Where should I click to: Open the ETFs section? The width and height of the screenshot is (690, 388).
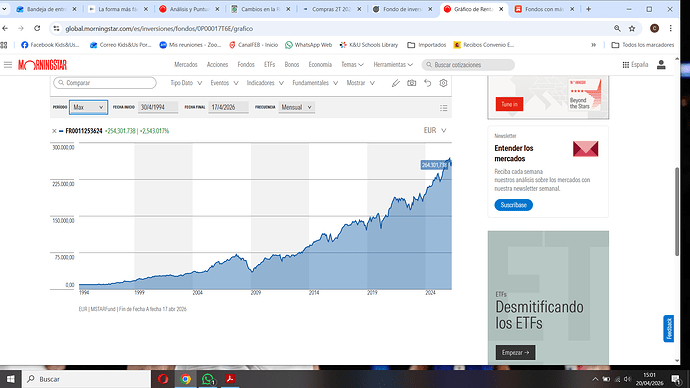pos(269,65)
